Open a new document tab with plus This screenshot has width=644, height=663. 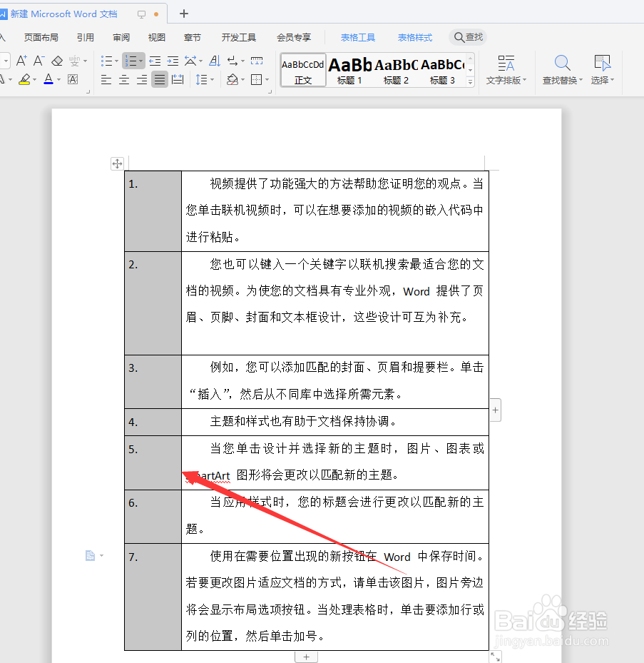[184, 14]
